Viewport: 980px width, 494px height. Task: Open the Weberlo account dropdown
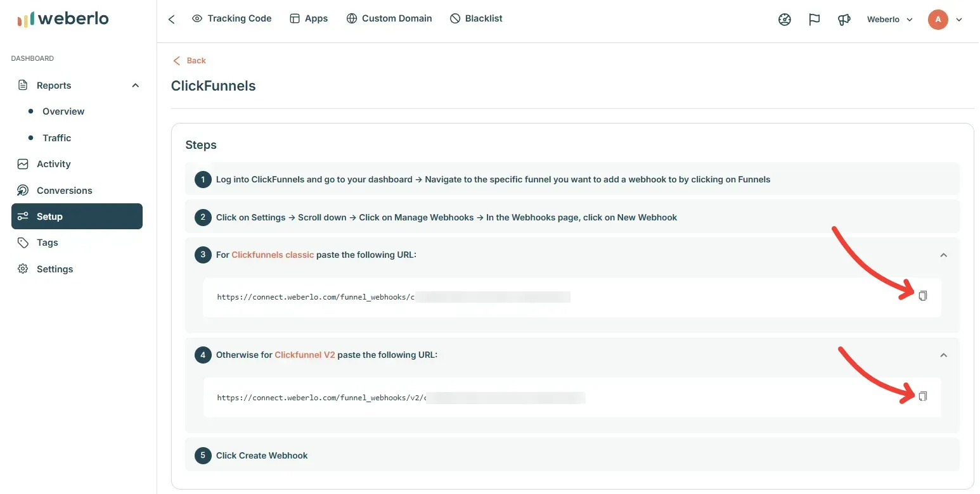pyautogui.click(x=890, y=20)
